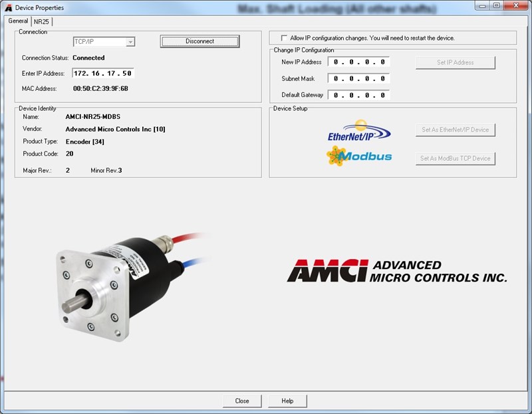Click the Close button at bottom
Viewport: 532px width, 414px height.
[242, 401]
